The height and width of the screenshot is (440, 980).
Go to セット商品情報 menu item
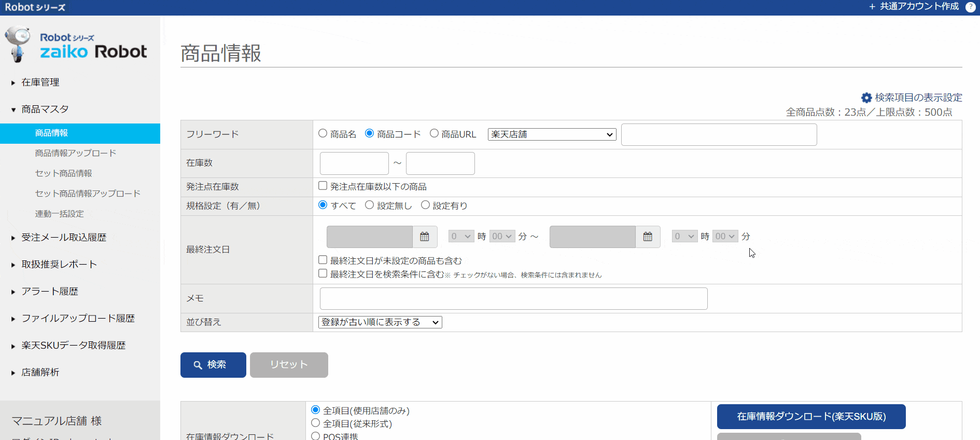coord(63,173)
